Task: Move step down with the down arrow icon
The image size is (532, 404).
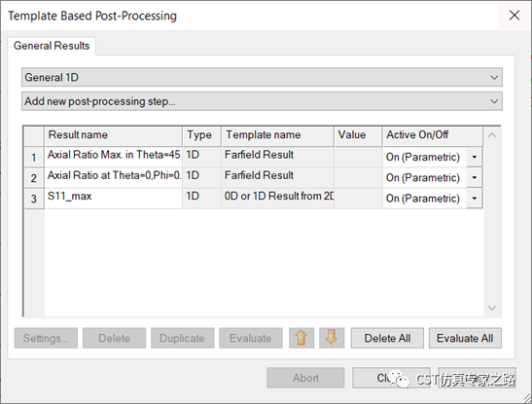Action: (x=332, y=338)
